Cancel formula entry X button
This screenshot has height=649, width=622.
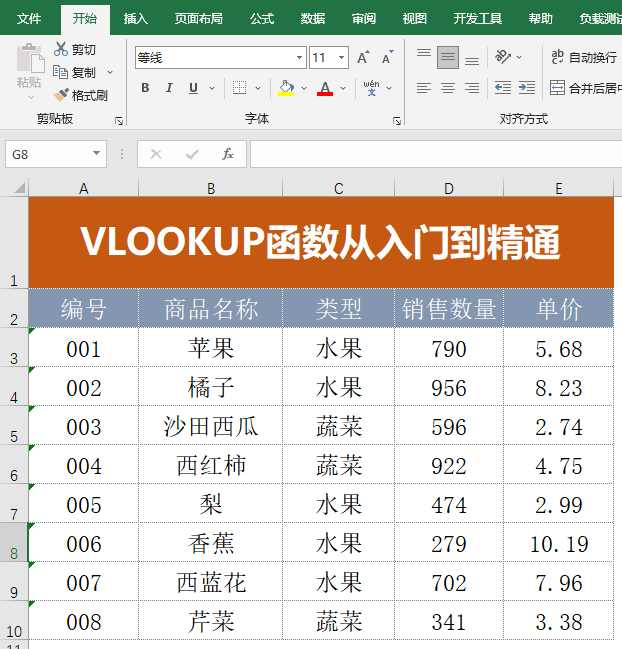(156, 154)
